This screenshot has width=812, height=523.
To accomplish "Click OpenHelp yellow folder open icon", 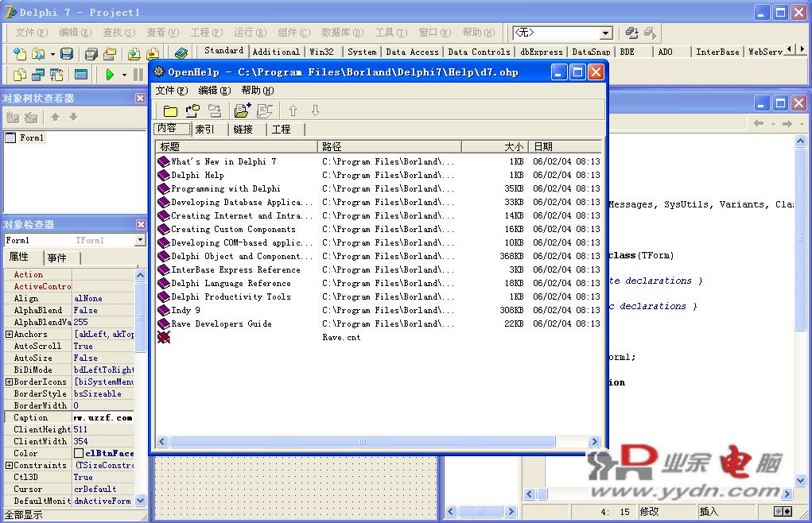I will [x=170, y=110].
